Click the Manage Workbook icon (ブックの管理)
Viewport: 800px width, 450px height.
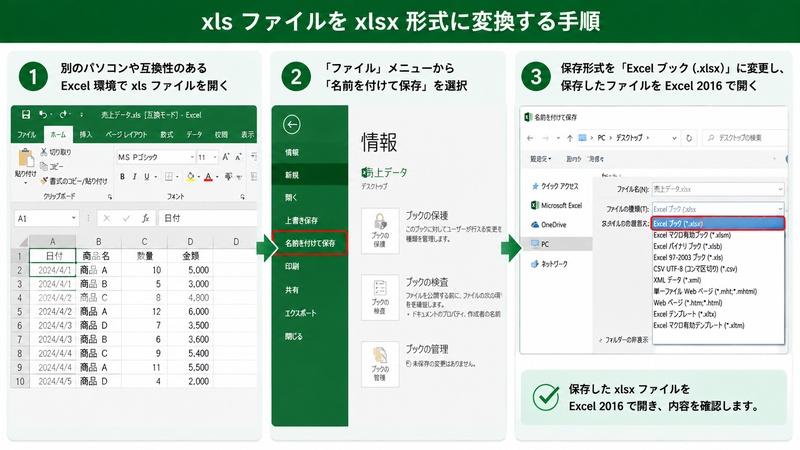380,364
